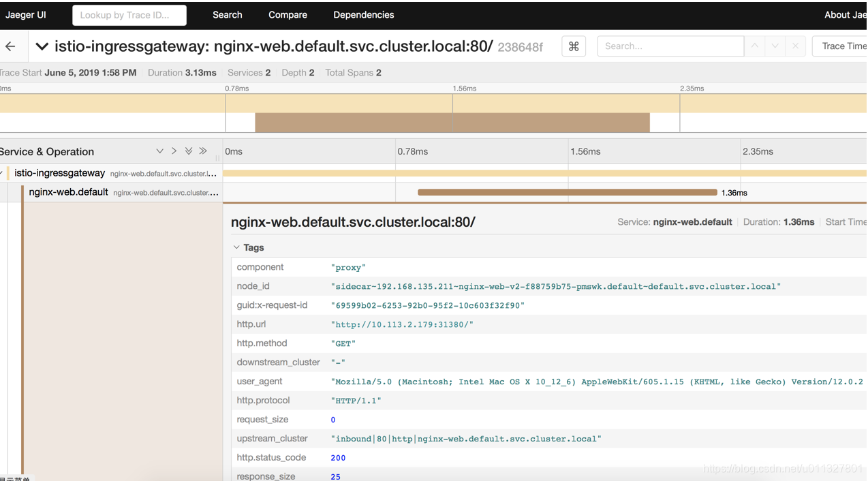Open the Search menu item
Viewport: 868px width, 481px height.
click(228, 15)
